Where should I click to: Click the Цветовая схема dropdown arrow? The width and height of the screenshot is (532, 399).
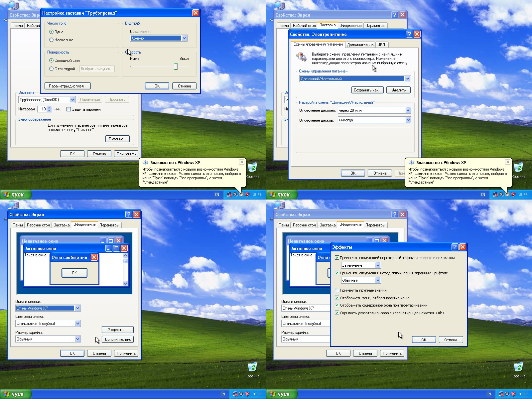(77, 324)
